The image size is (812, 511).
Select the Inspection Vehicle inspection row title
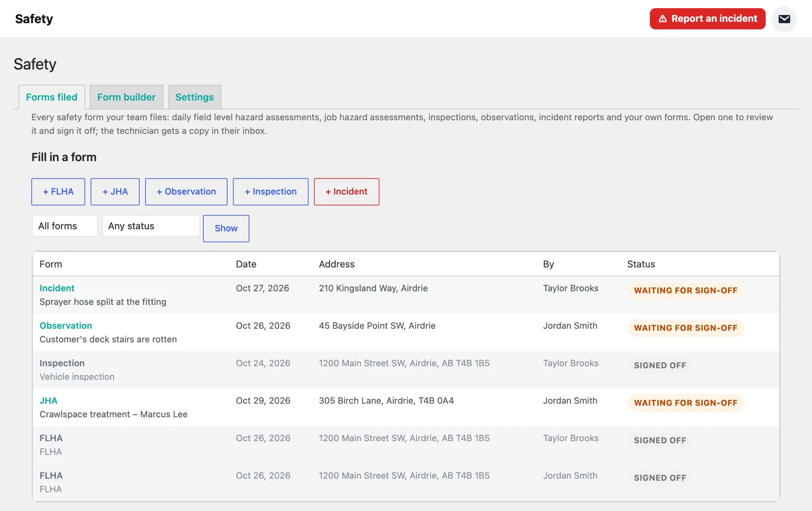[x=62, y=363]
